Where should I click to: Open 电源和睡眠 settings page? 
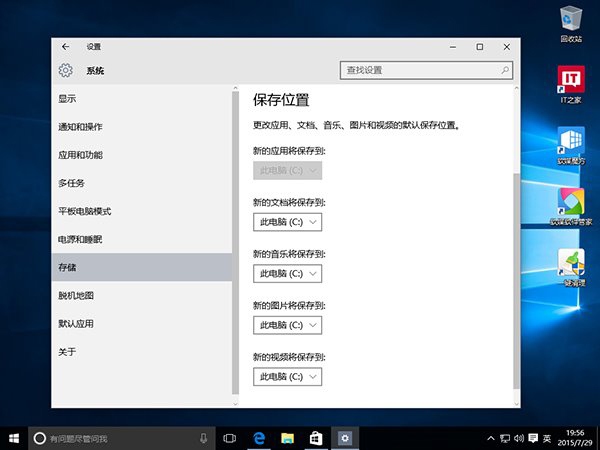coord(80,240)
